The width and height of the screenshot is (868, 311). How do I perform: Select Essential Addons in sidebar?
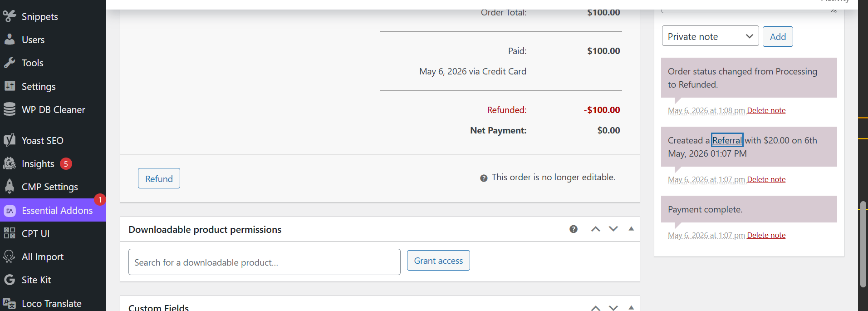53,210
